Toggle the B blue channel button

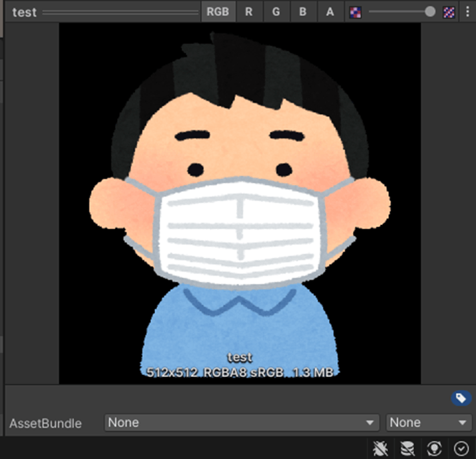[303, 12]
